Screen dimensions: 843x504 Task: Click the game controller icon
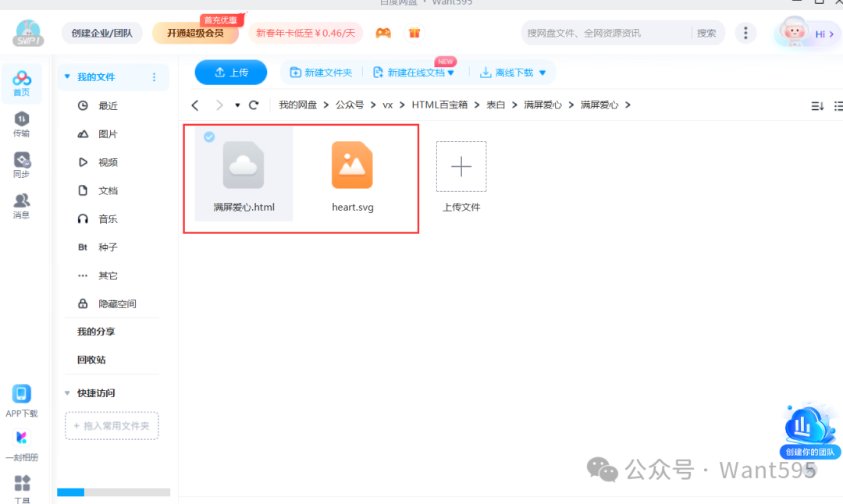[x=383, y=34]
